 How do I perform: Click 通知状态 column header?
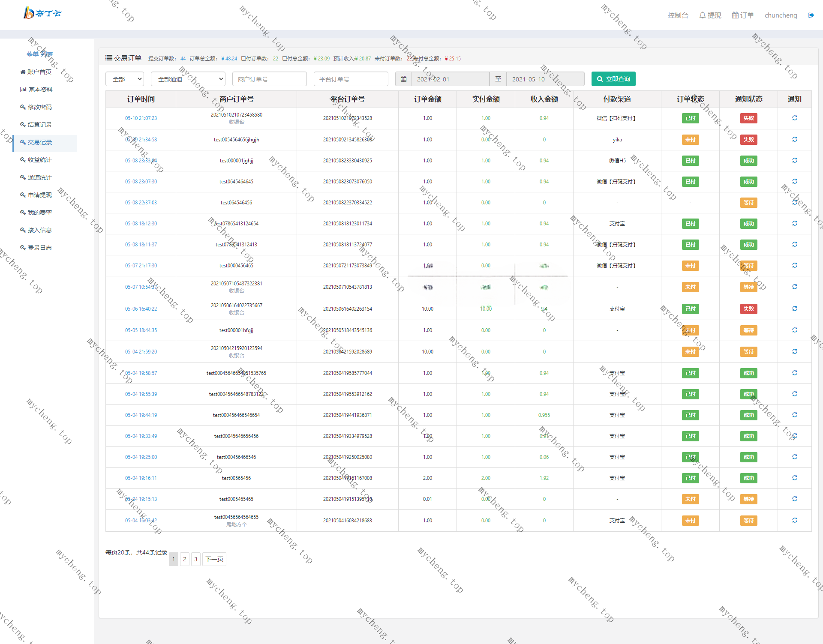tap(748, 99)
